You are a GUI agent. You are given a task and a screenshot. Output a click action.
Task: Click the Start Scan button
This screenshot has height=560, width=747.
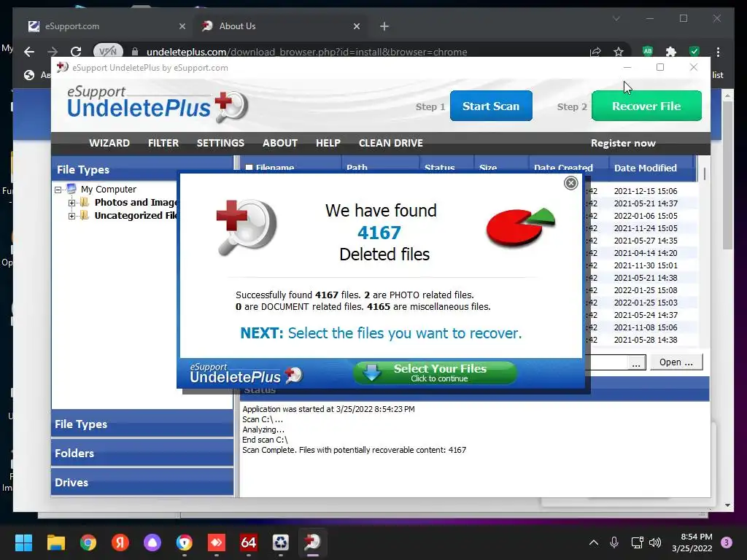tap(491, 106)
